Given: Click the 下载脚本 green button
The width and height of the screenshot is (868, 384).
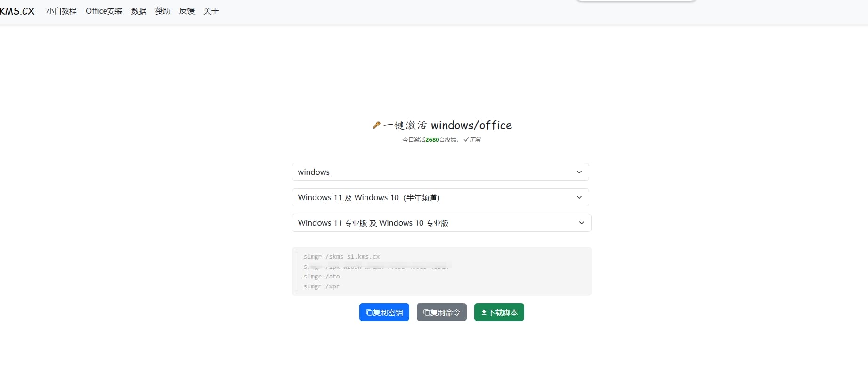Looking at the screenshot, I should [499, 312].
